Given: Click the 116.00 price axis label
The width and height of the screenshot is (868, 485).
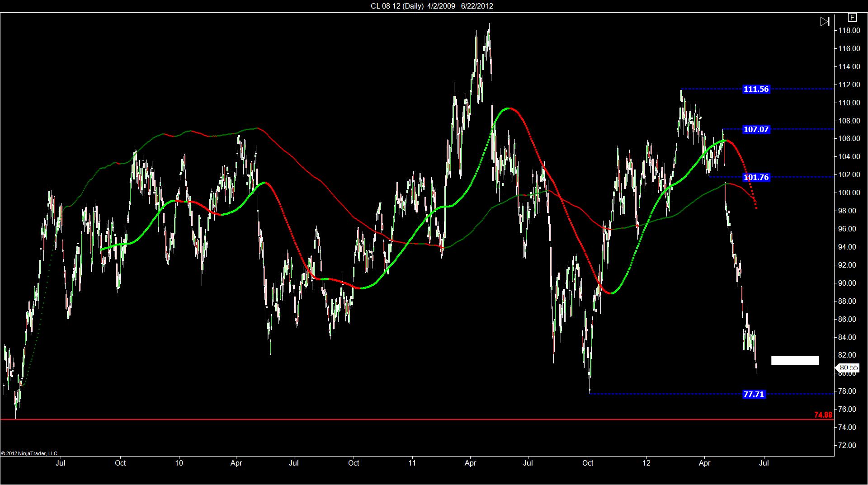Looking at the screenshot, I should tap(849, 49).
